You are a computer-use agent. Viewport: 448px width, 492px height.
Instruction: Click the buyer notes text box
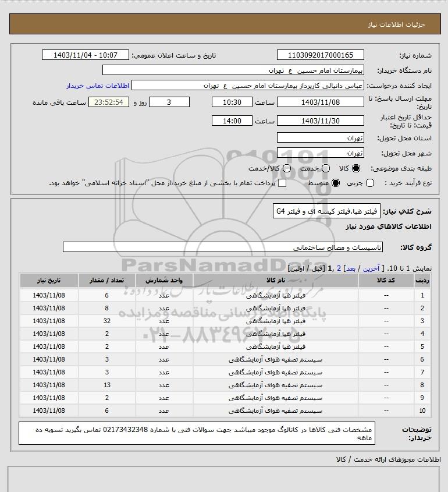coord(197,433)
